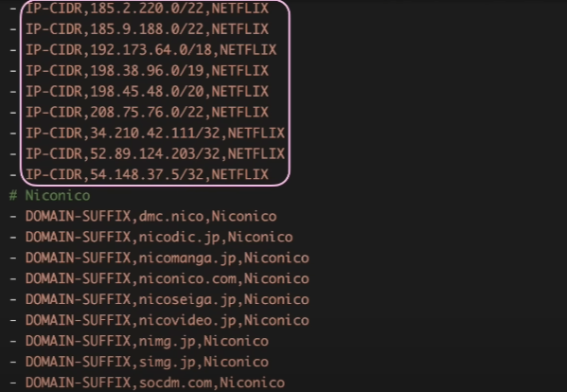Place cursor on 198.38.96.0/19 NETFLIX line
Viewport: 567px width, 392px height.
tap(147, 70)
